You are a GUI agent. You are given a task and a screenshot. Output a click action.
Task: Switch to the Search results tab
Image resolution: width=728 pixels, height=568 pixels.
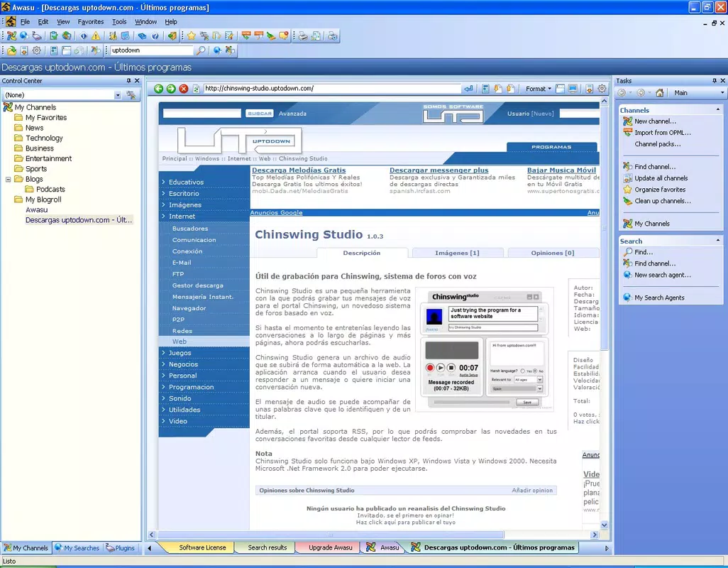tap(268, 547)
